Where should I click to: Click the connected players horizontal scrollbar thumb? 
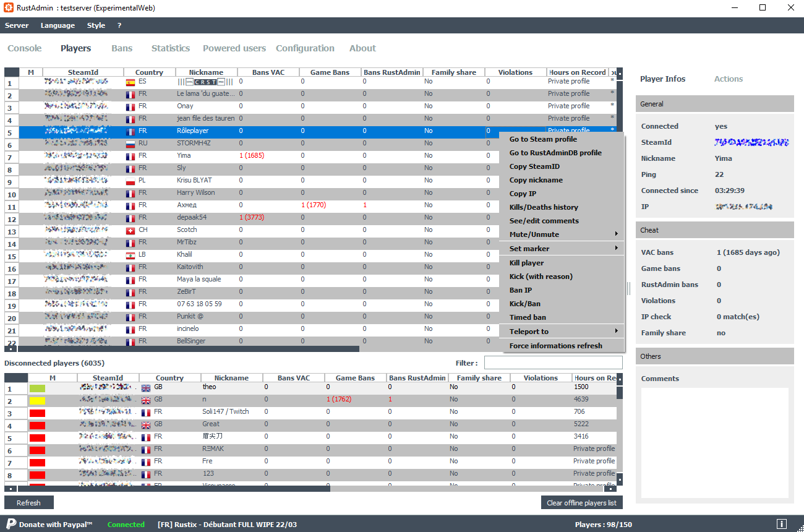pos(189,349)
